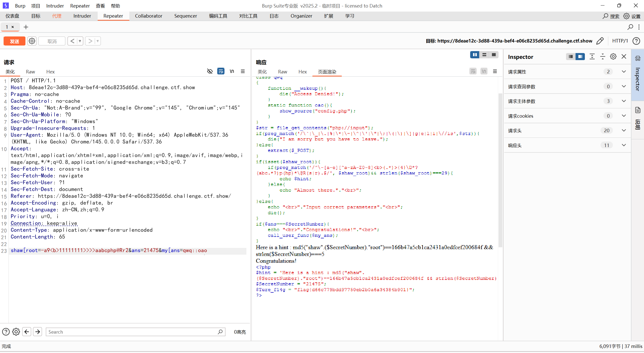Toggle non-printable characters in request pane
Image resolution: width=644 pixels, height=353 pixels.
pyautogui.click(x=232, y=71)
